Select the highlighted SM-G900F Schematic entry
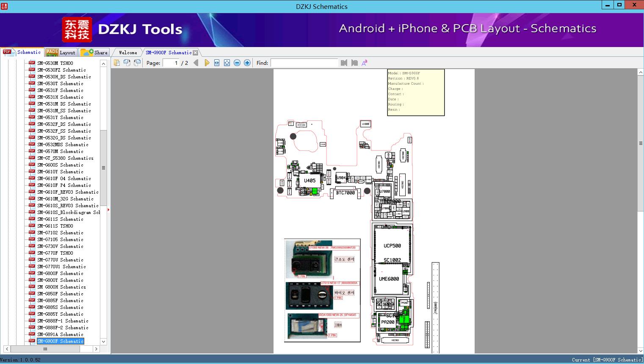This screenshot has width=644, height=364. [x=60, y=341]
